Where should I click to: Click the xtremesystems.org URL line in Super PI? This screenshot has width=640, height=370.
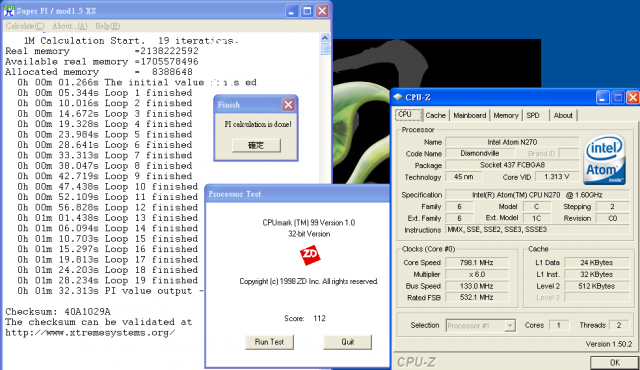(x=90, y=333)
